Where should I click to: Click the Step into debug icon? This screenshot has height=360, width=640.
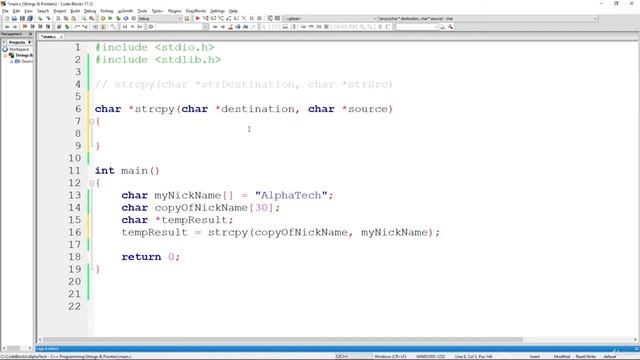click(x=221, y=18)
